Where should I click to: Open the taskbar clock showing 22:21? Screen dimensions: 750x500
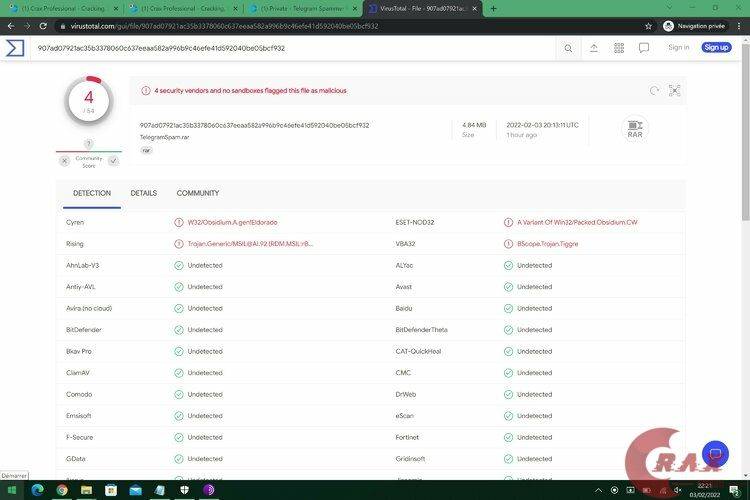[704, 490]
